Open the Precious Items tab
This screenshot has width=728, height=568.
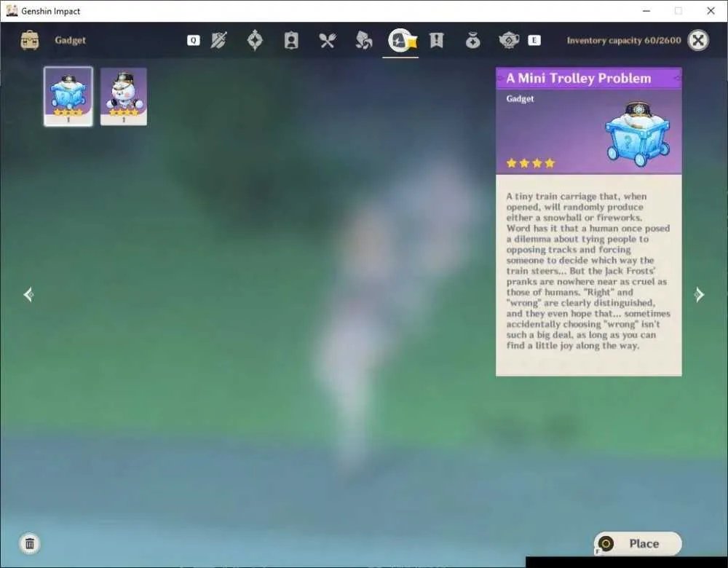(x=472, y=41)
